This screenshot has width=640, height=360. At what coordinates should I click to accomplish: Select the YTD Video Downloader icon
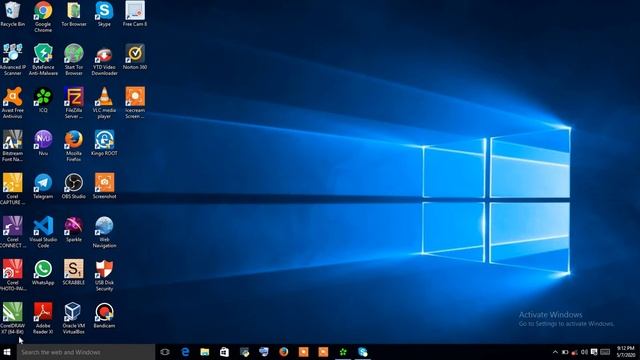point(104,60)
